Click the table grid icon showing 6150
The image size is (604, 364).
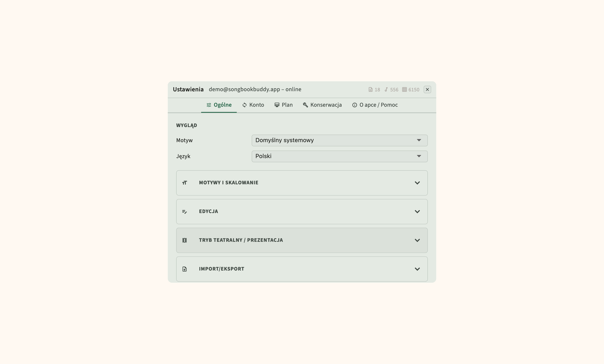404,90
